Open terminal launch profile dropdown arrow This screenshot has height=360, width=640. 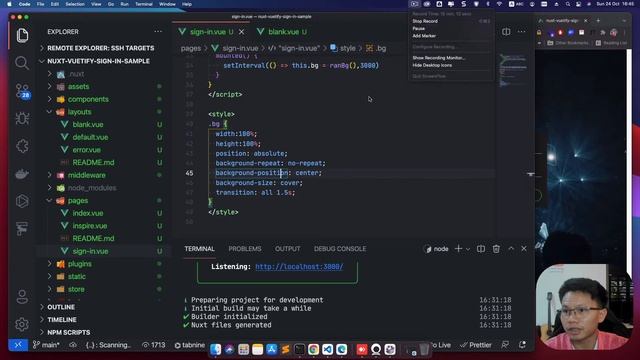click(468, 249)
